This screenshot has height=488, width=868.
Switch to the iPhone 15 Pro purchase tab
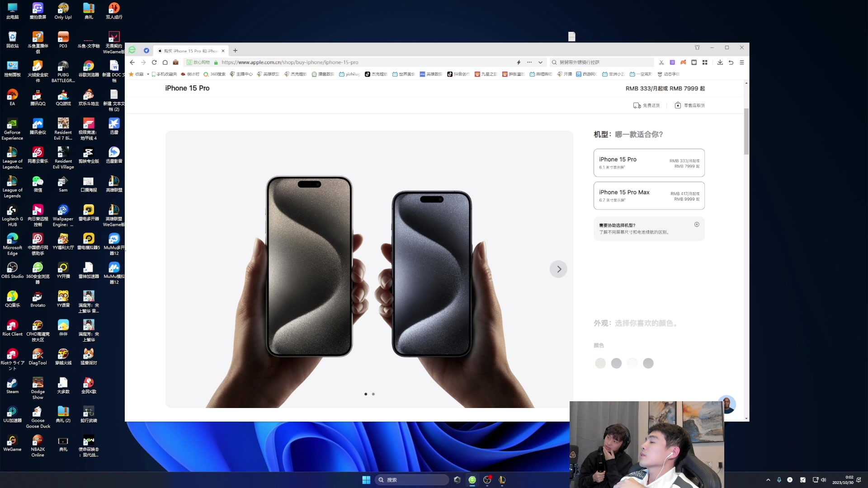pos(191,51)
